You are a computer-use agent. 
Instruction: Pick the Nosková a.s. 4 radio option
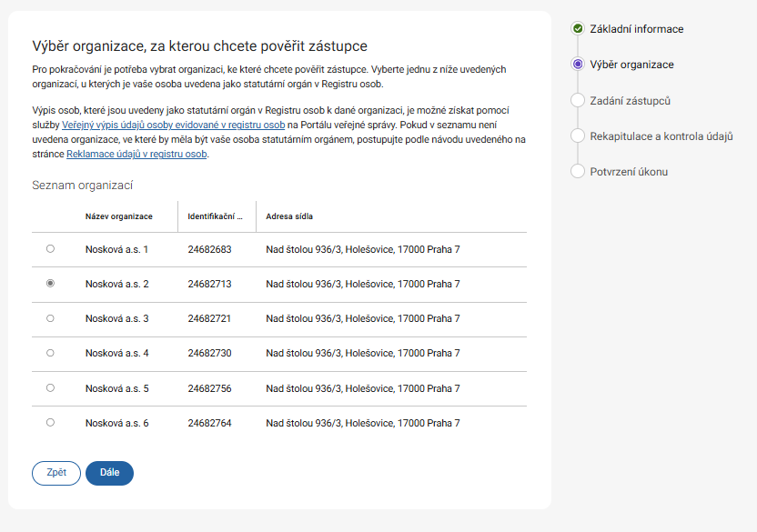tap(50, 353)
